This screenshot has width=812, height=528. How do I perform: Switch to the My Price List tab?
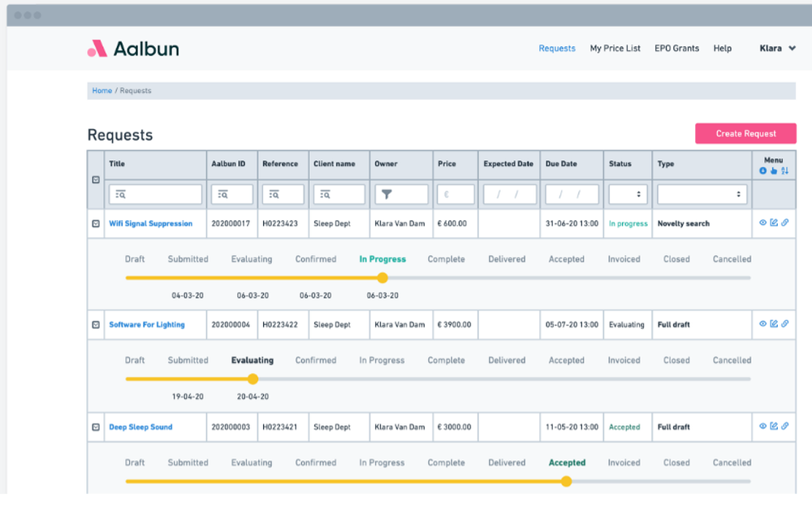(x=615, y=48)
